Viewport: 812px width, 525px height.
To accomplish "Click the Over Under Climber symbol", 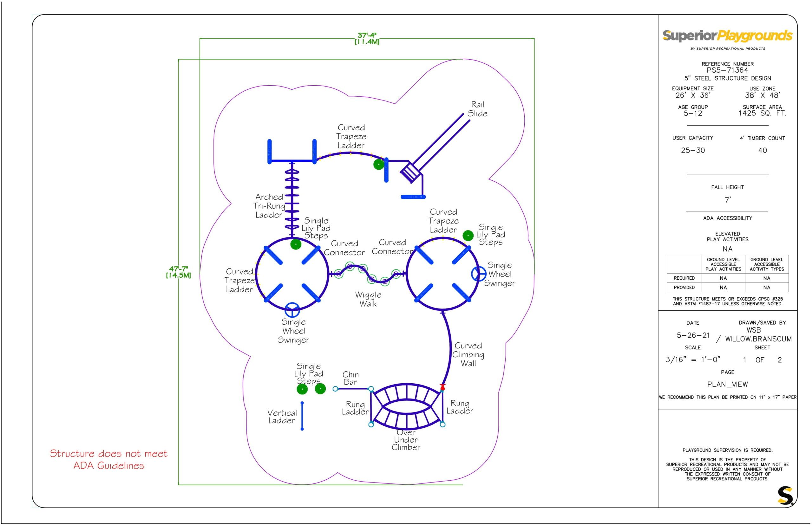I will (407, 406).
